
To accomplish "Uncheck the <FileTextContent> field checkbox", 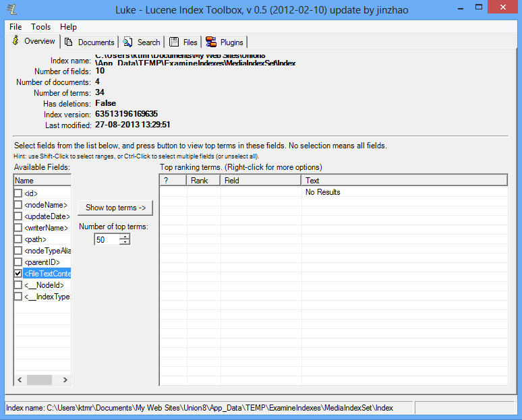I will click(x=18, y=274).
